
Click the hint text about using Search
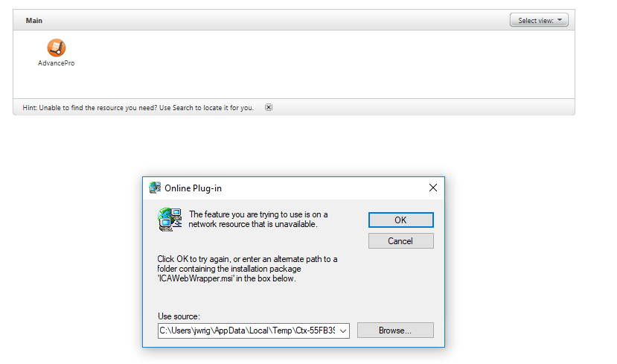click(138, 108)
